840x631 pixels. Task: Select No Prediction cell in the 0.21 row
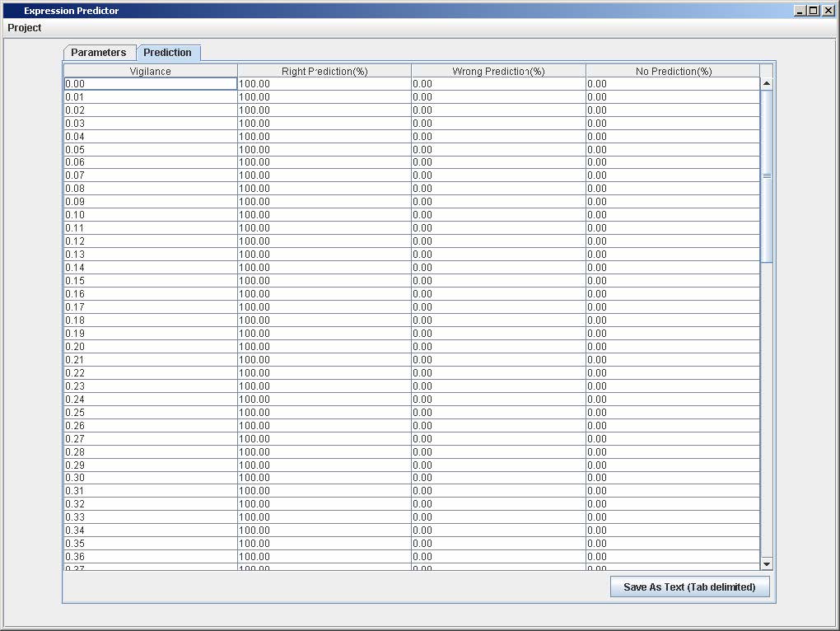coord(673,360)
